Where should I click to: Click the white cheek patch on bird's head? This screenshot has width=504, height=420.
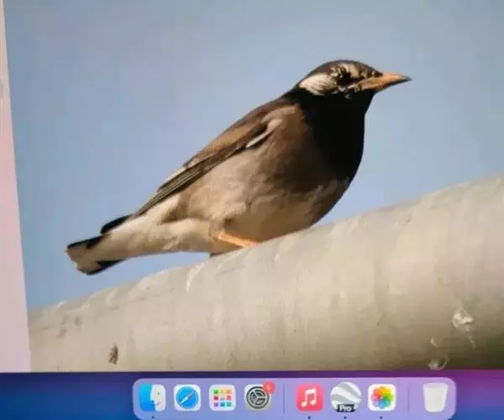click(318, 82)
